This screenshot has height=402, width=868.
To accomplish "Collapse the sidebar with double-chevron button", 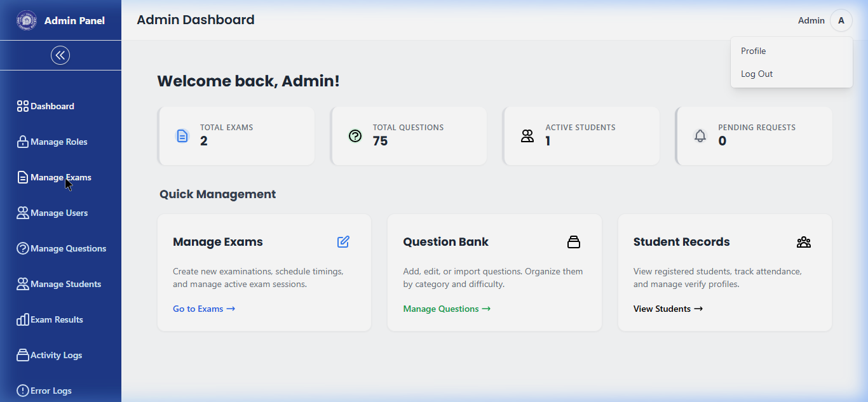I will [x=60, y=55].
